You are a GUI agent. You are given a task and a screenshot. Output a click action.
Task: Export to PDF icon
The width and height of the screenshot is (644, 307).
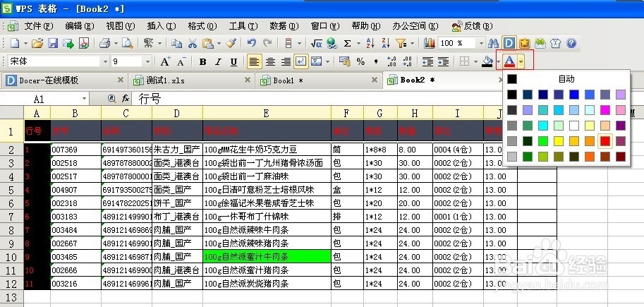pos(84,43)
